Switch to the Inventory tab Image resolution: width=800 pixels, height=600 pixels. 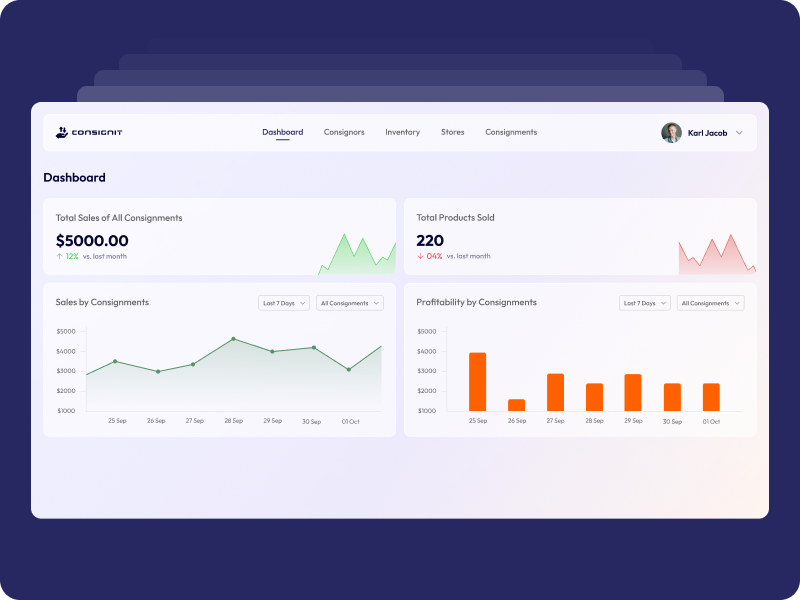coord(402,132)
